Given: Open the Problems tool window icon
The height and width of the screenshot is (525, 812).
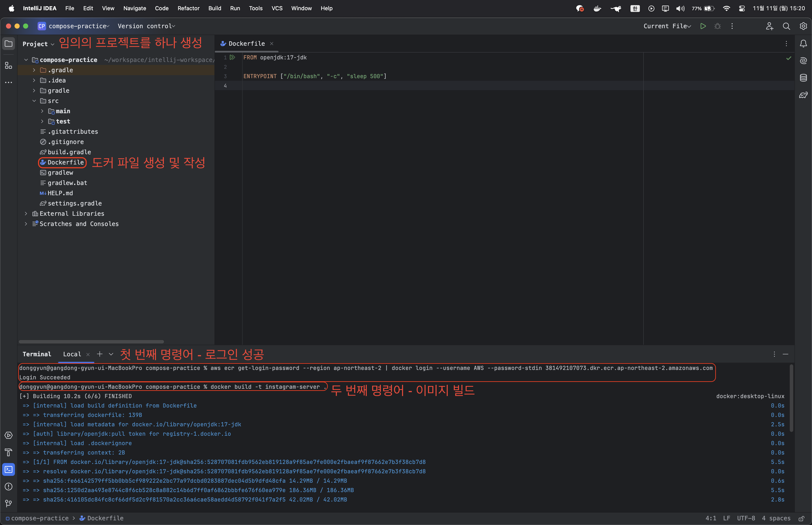Looking at the screenshot, I should tap(9, 487).
